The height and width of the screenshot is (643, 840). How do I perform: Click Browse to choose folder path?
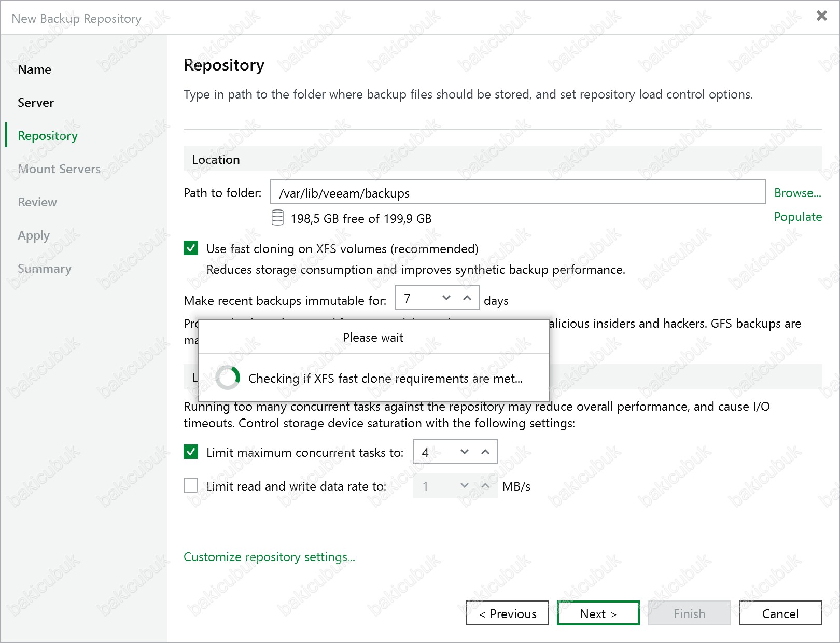click(x=797, y=193)
